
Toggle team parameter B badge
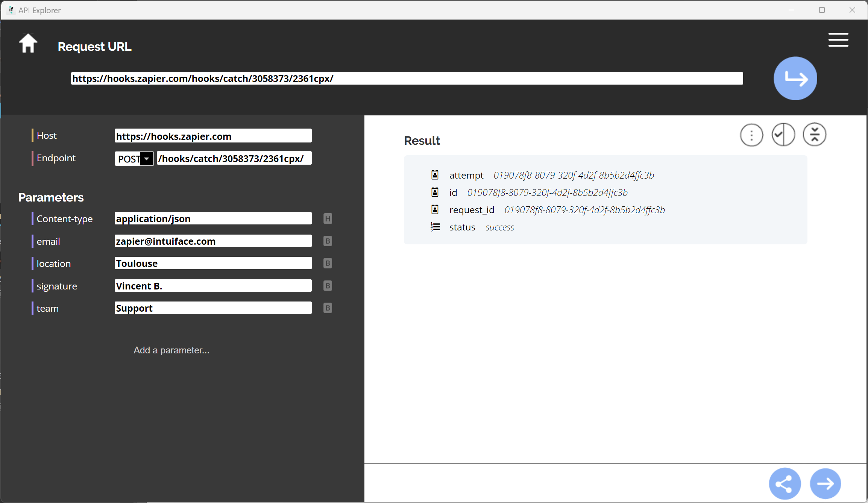(328, 308)
